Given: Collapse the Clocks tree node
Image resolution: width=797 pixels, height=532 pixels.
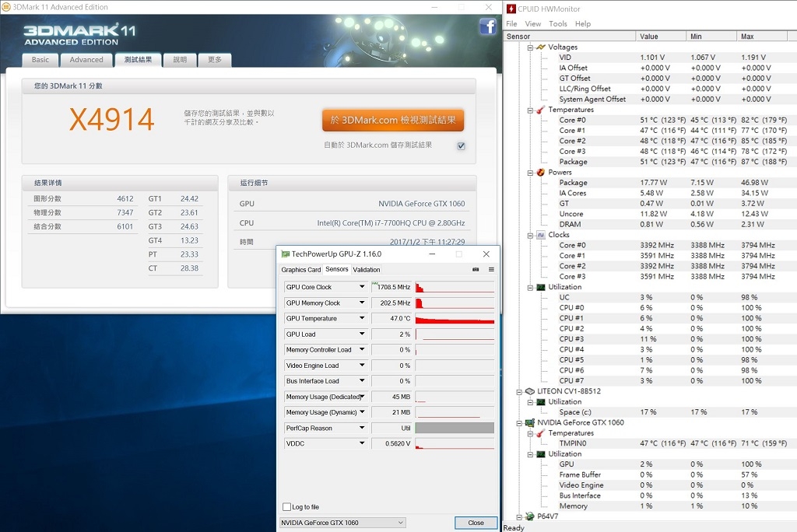Looking at the screenshot, I should (x=530, y=235).
